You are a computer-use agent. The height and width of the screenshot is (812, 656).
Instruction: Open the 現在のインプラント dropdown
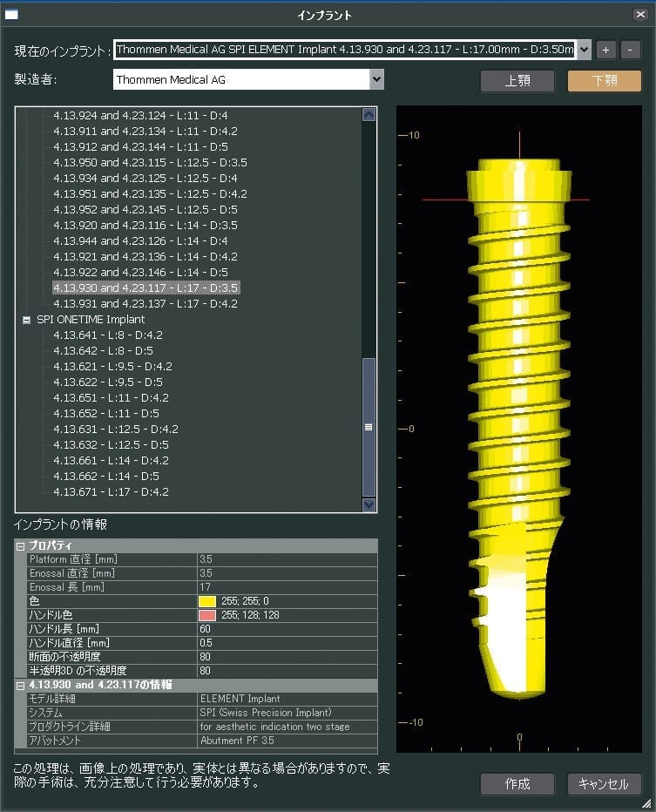click(x=584, y=50)
